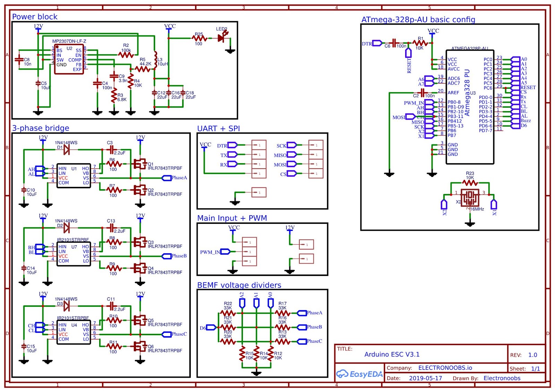Image resolution: width=555 pixels, height=392 pixels.
Task: Click the U7 IR2101 gate driver chip
Action: point(74,254)
